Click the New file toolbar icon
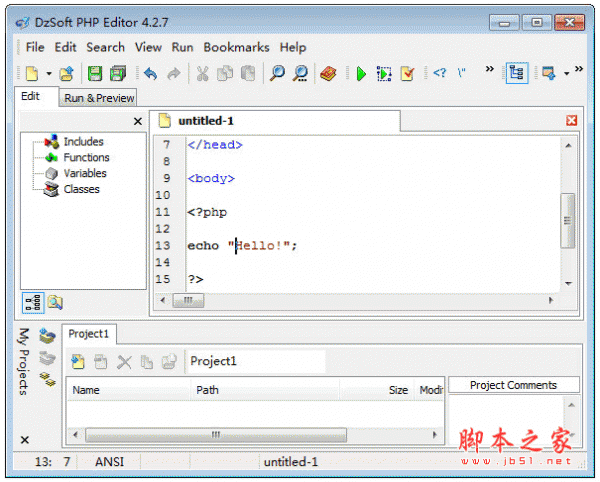Screen dimensions: 600x482 pyautogui.click(x=32, y=73)
